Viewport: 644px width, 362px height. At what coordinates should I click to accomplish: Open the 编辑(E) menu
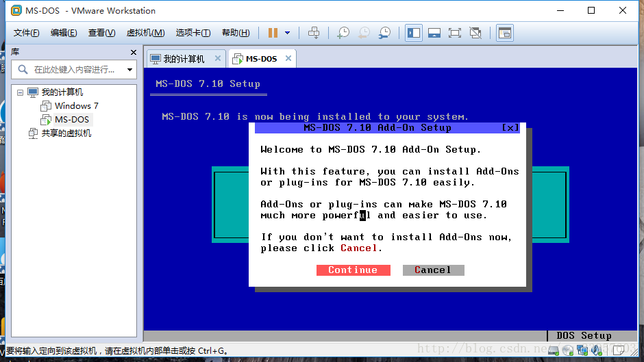(x=64, y=33)
